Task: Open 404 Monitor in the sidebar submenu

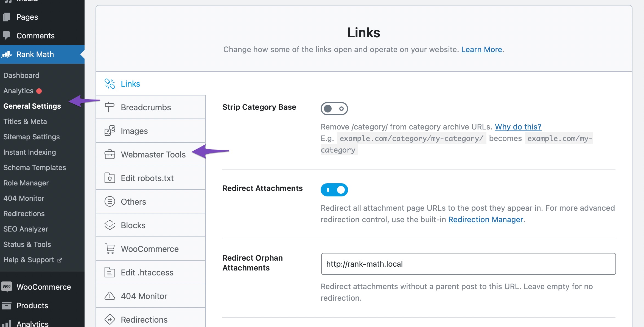Action: (24, 198)
